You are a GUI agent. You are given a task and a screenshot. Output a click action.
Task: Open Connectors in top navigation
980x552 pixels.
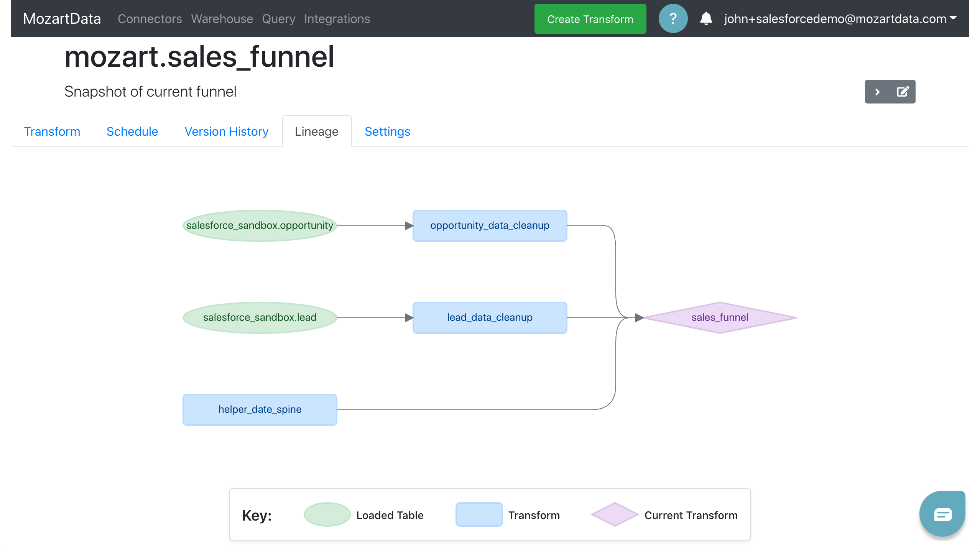pyautogui.click(x=150, y=19)
